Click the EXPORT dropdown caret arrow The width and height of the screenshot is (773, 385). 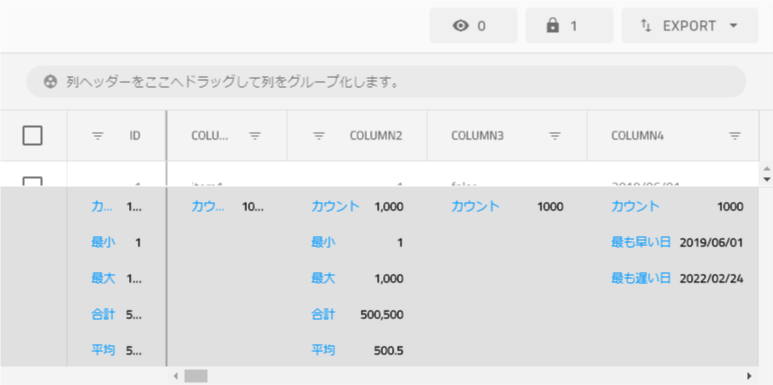[734, 26]
